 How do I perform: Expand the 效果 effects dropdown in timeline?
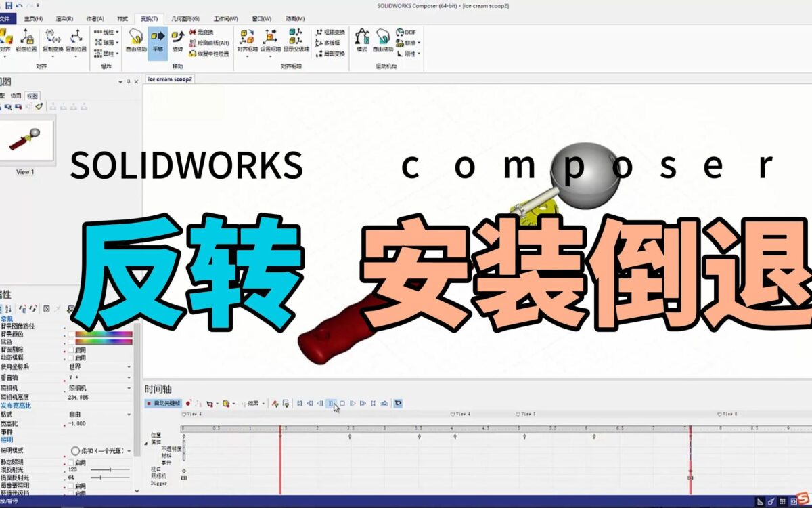click(x=263, y=403)
